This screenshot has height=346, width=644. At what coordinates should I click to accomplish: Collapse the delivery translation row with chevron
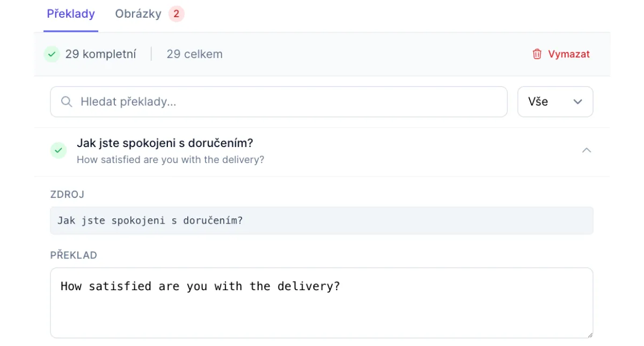587,151
